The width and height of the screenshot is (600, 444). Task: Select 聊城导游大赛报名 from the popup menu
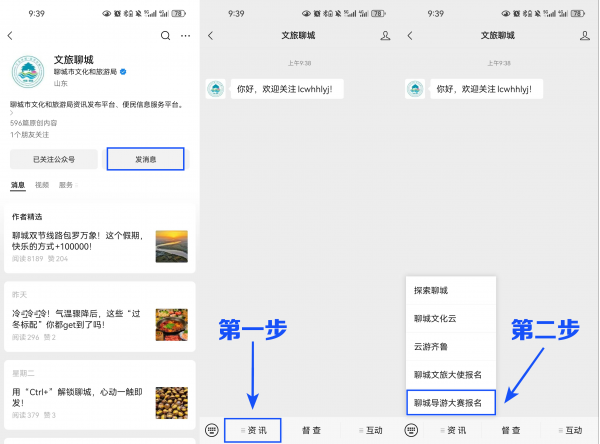coord(449,403)
